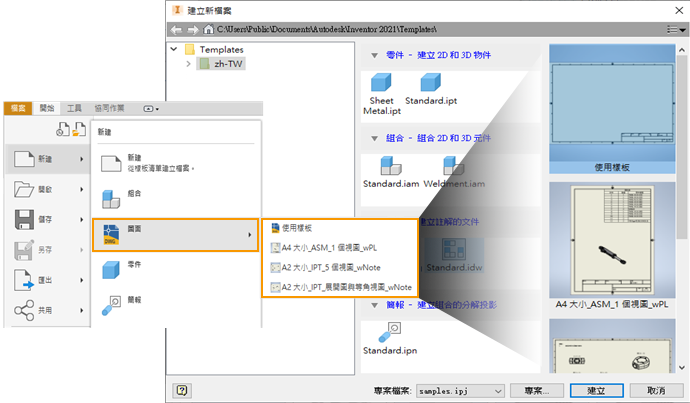Select the Templates root folder
This screenshot has height=403, width=690.
(x=215, y=49)
